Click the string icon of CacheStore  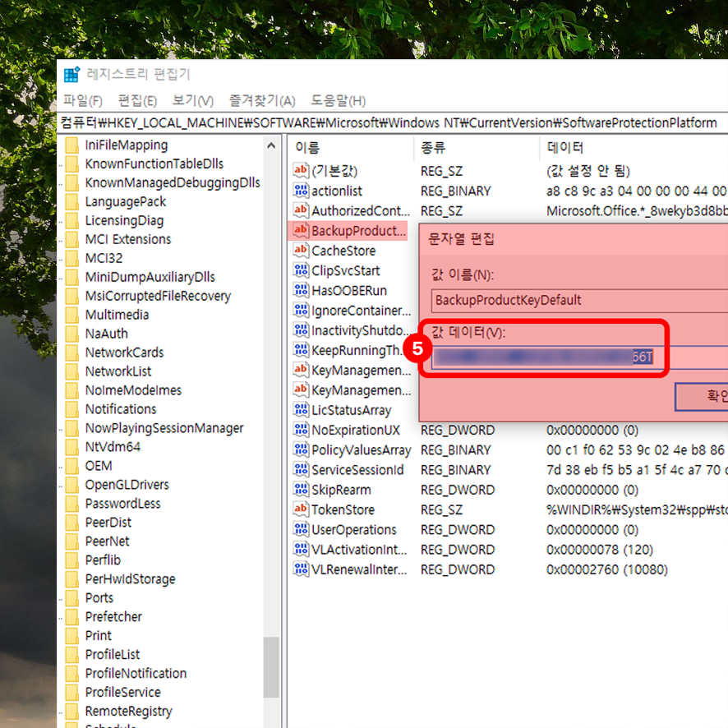point(301,251)
